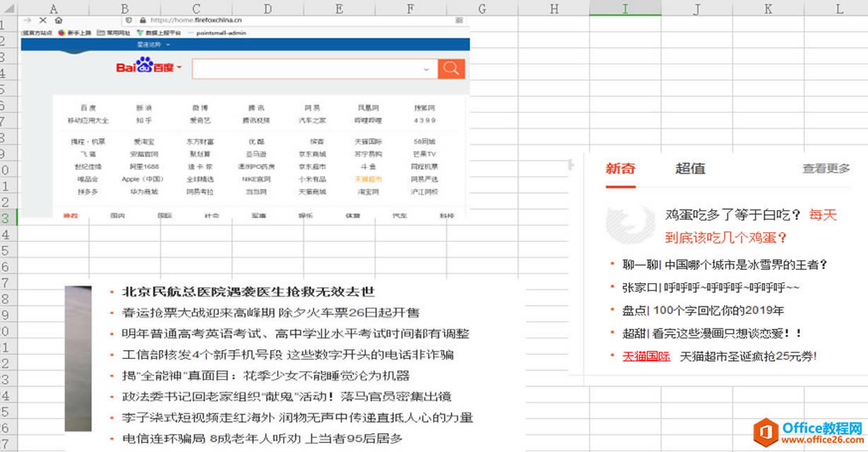Open the search engine dropdown arrow beside Baidu
Viewport: 868px width, 452px height.
pos(179,67)
